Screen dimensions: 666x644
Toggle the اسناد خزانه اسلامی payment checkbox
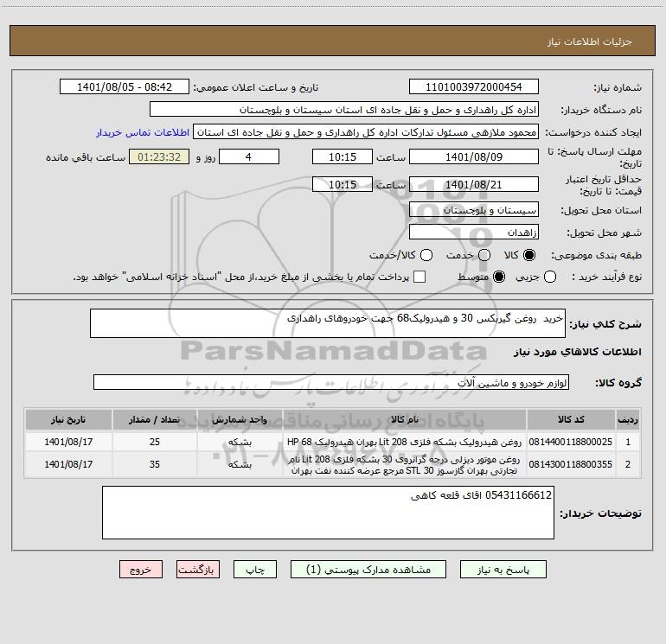[x=419, y=277]
